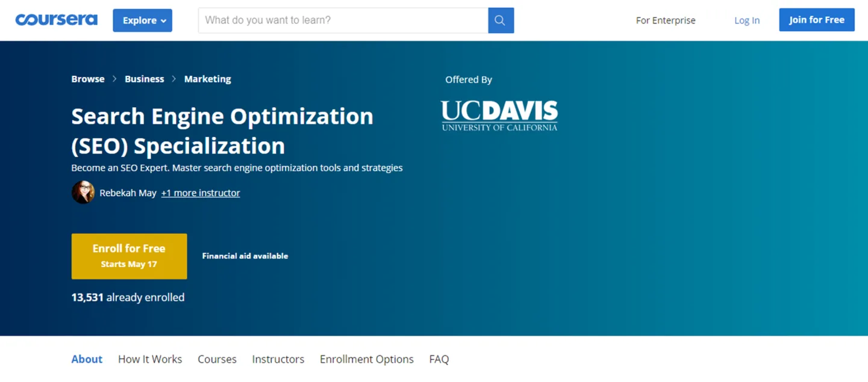Click Rebekah May's profile photo
Image resolution: width=868 pixels, height=382 pixels.
pyautogui.click(x=83, y=193)
